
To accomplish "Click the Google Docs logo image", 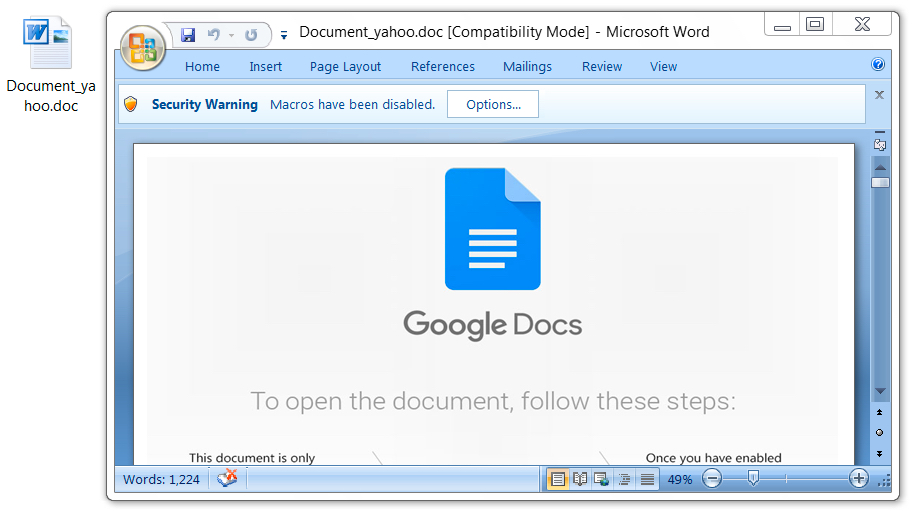I will (493, 229).
